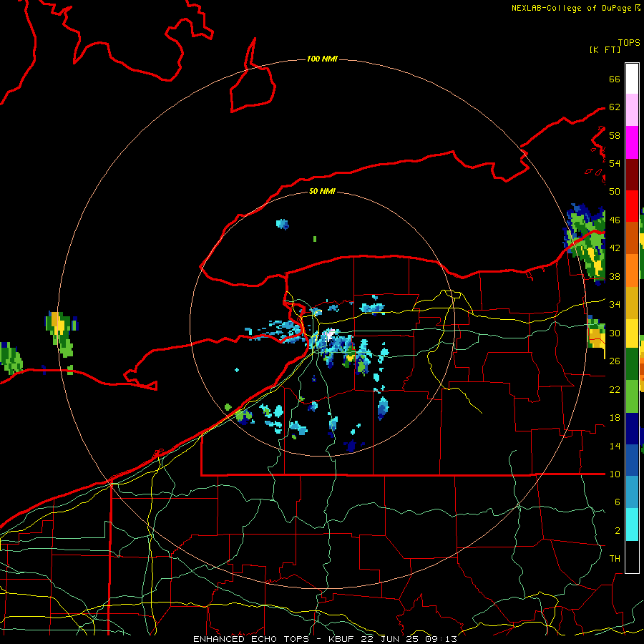The width and height of the screenshot is (644, 644).
Task: Click the legend value '18'
Action: (615, 418)
